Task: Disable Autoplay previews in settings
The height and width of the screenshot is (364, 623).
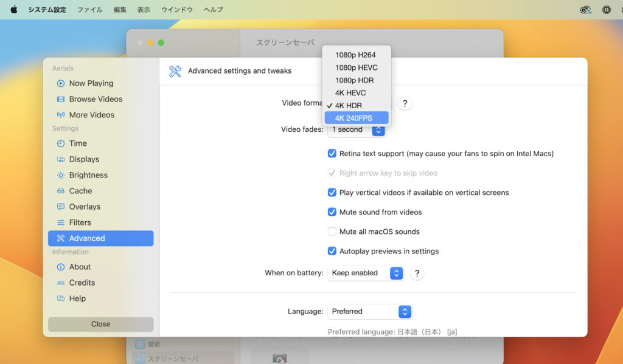Action: 332,251
